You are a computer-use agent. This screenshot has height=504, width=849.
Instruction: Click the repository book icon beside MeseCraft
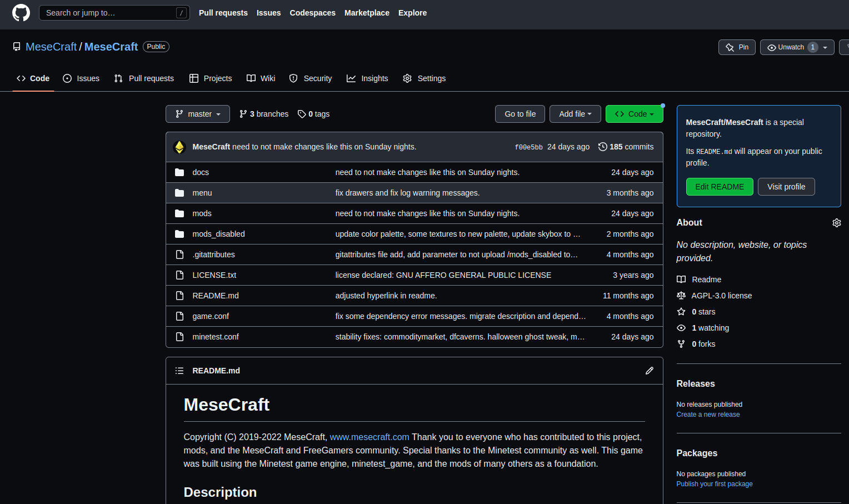point(17,47)
